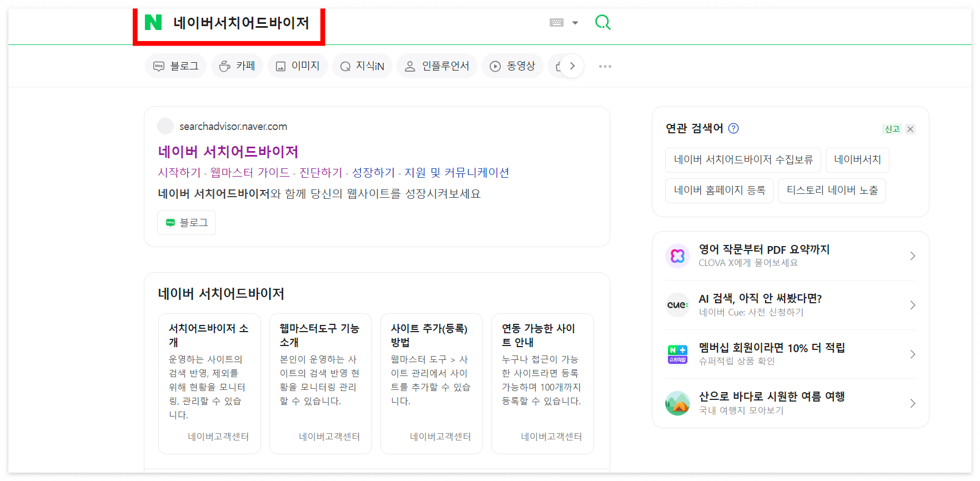
Task: Open the three-dot more options menu
Action: [x=605, y=66]
